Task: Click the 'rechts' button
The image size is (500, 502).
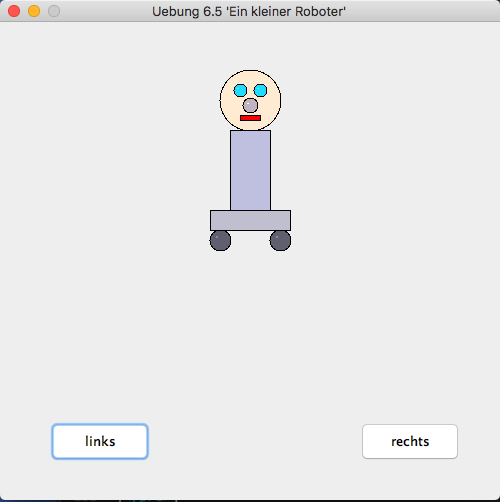Action: [x=410, y=441]
